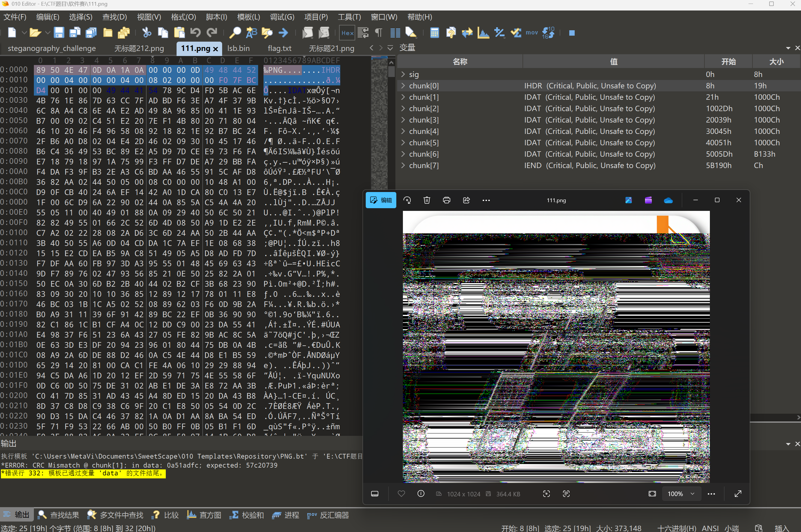Click the Cut scissors icon

147,33
